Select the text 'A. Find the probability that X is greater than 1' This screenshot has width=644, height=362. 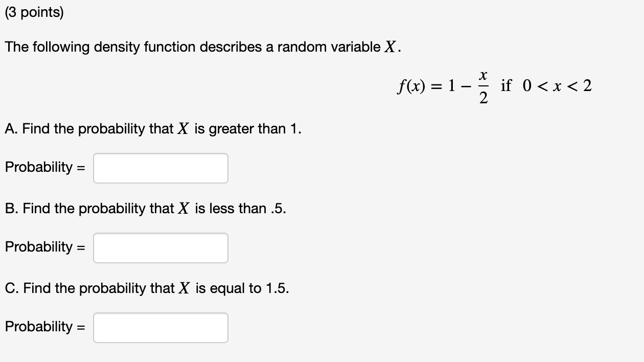click(x=152, y=128)
